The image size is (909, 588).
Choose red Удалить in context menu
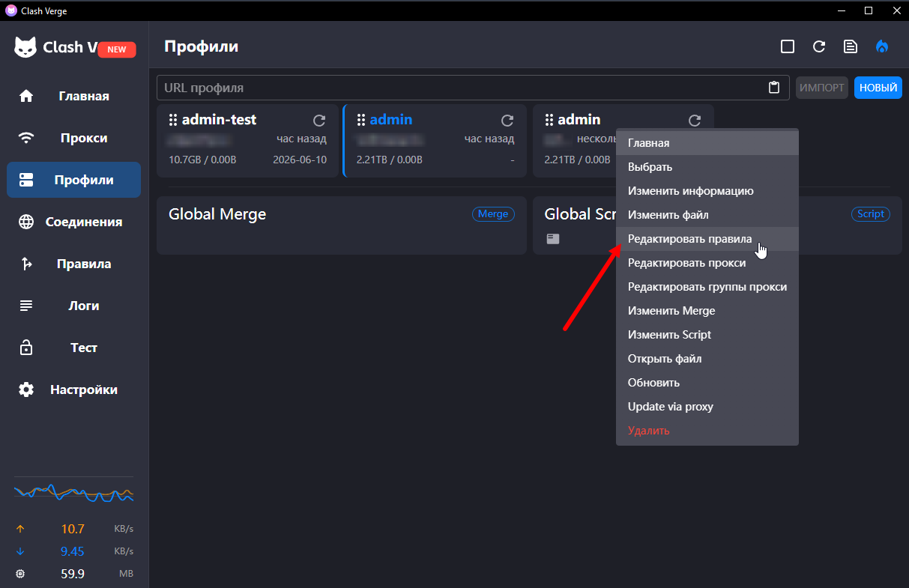(x=707, y=431)
